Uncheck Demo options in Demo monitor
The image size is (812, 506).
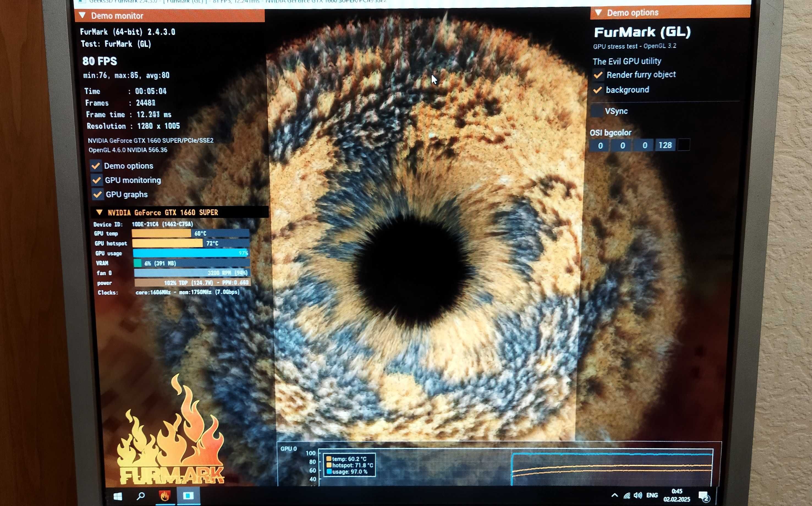point(96,166)
